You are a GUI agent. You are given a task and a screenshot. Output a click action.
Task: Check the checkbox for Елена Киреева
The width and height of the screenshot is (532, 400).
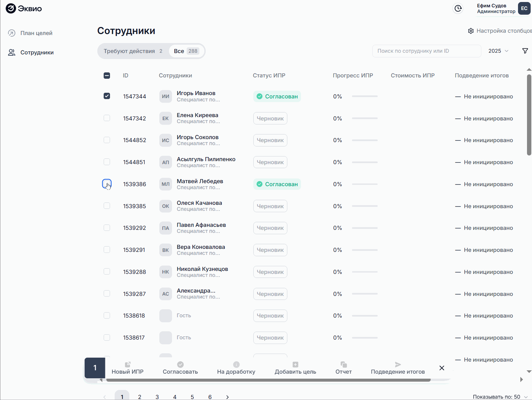click(x=107, y=118)
